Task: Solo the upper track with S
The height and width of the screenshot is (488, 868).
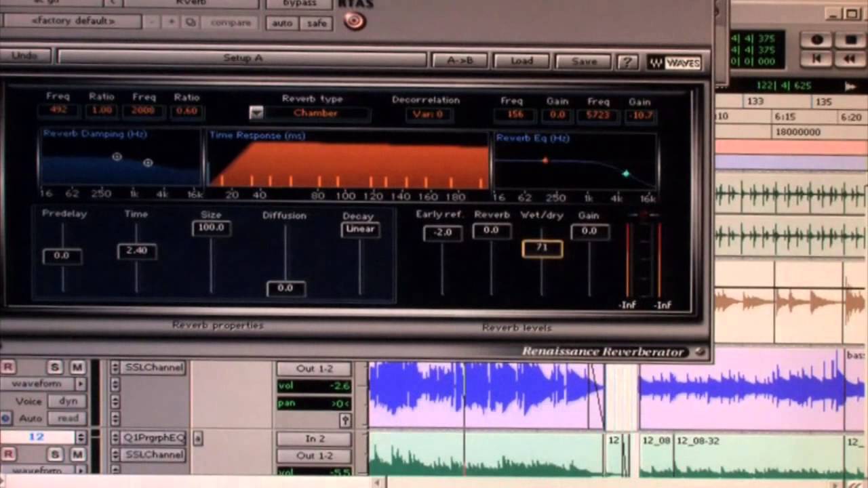Action: [x=55, y=367]
